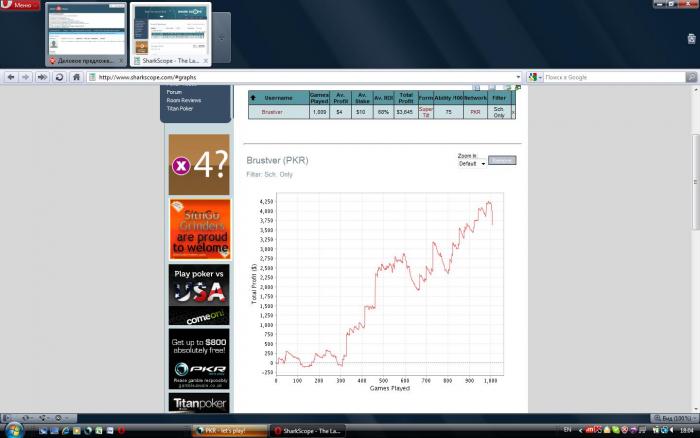700x438 pixels.
Task: Click the search magnifier button
Action: 692,77
